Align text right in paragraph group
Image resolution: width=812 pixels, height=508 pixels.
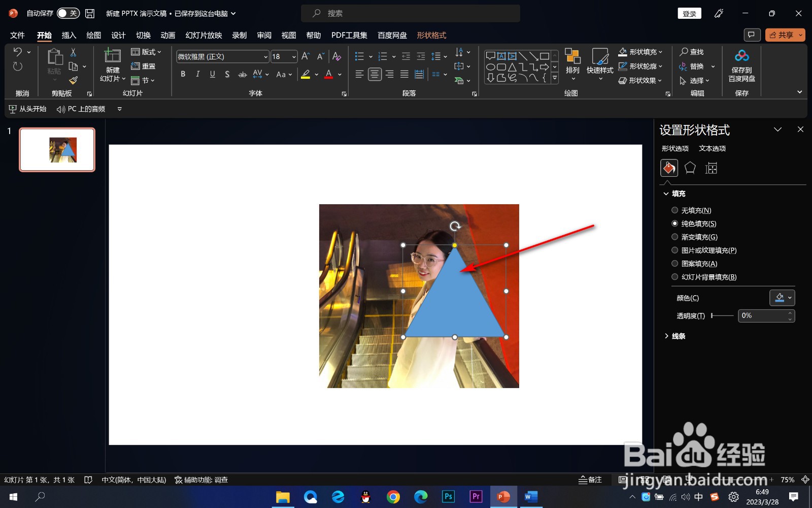tap(389, 74)
